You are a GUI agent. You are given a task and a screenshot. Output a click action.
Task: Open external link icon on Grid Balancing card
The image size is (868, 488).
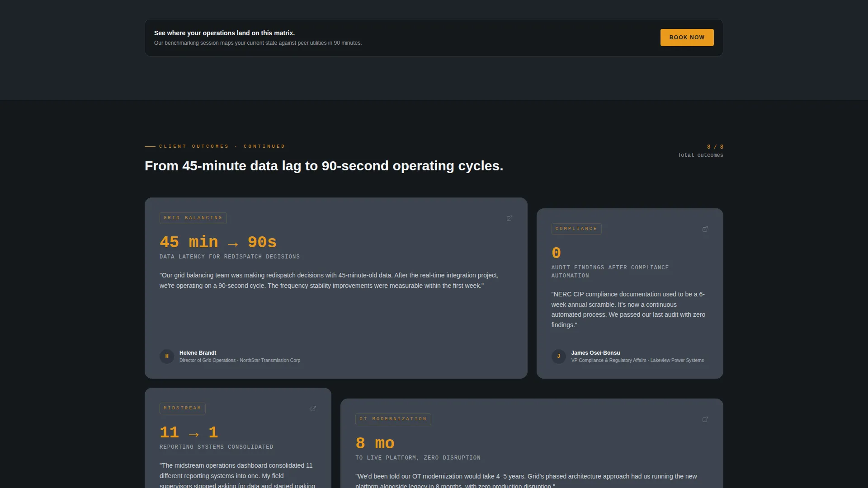click(x=509, y=218)
